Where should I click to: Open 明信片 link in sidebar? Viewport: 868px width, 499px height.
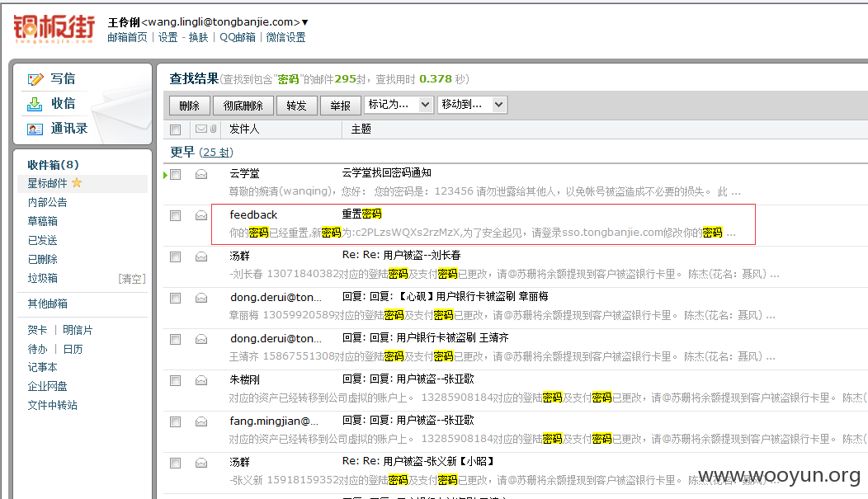coord(78,330)
